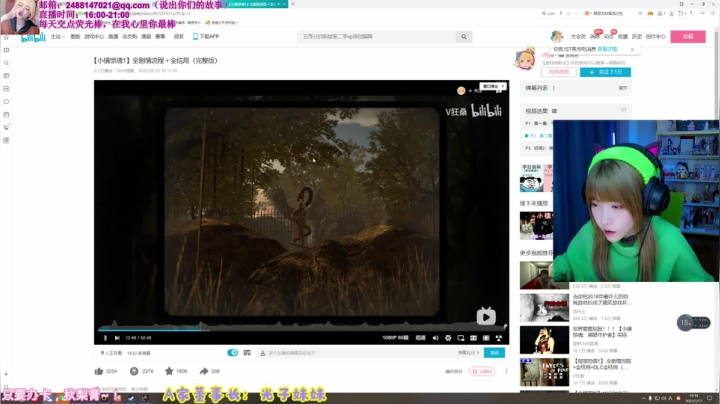Open user avatar in header

coord(557,36)
